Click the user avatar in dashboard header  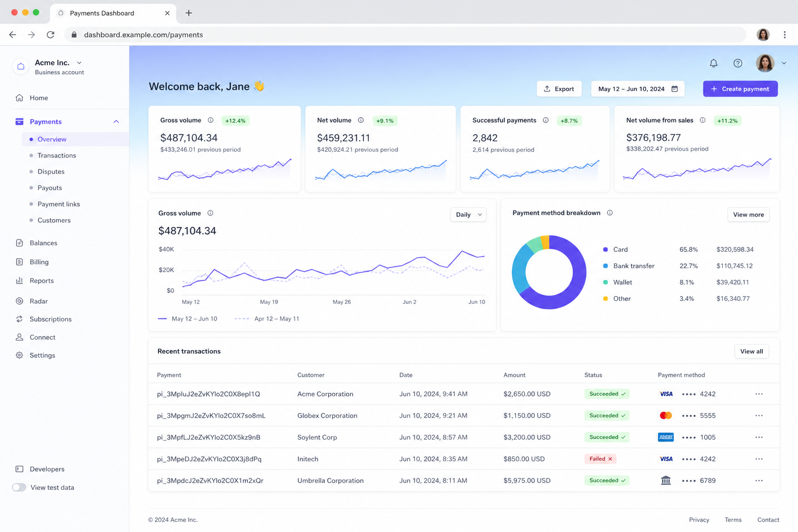pyautogui.click(x=765, y=63)
